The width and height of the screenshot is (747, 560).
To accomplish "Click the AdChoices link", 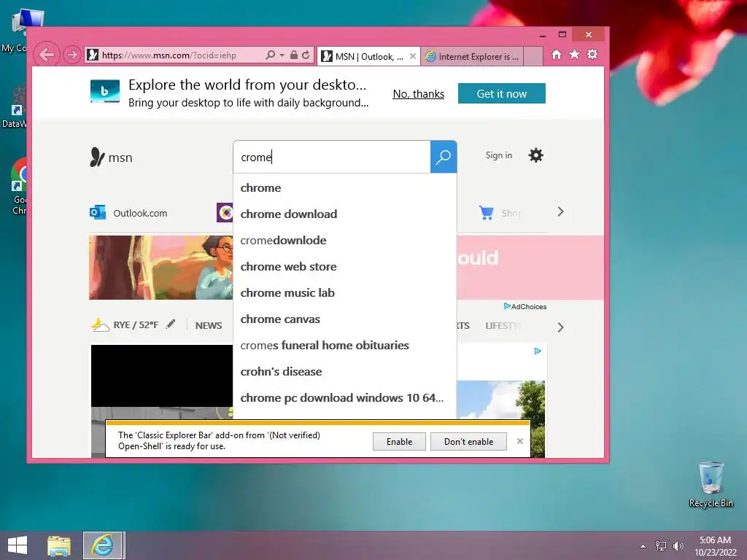I will [x=525, y=307].
